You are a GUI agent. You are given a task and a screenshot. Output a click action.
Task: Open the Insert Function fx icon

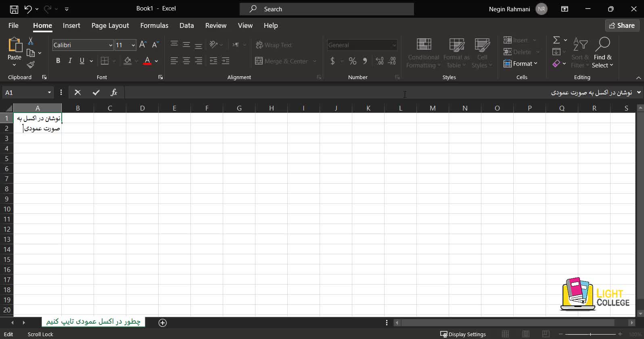coord(114,92)
